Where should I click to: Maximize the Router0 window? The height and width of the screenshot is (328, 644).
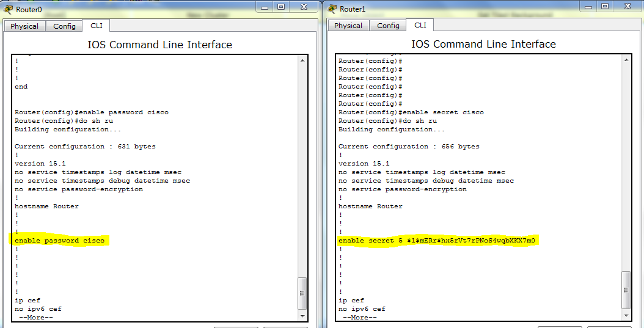pos(281,7)
